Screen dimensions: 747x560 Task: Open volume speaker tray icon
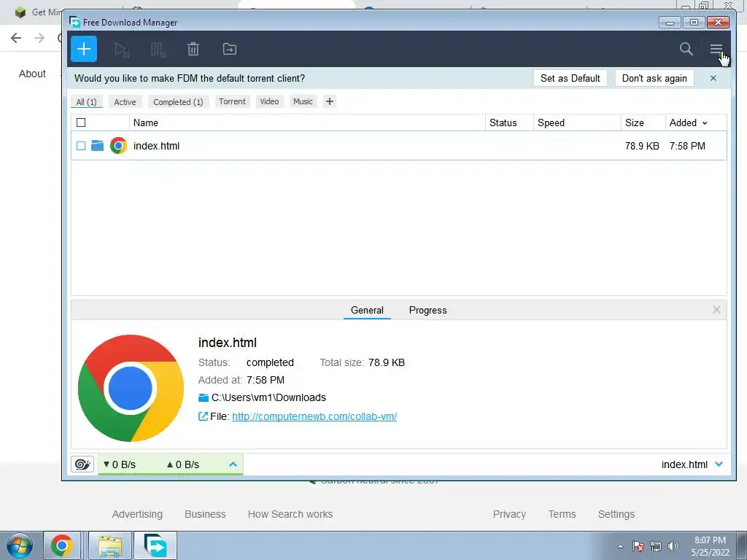point(673,546)
